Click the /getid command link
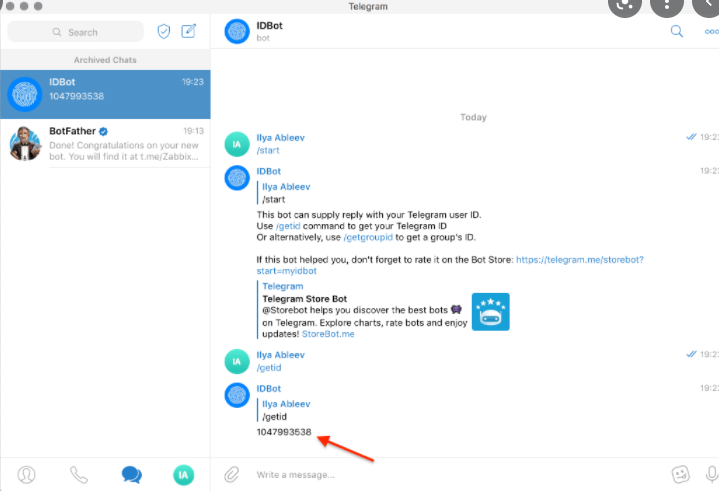This screenshot has height=491, width=719. pos(288,226)
